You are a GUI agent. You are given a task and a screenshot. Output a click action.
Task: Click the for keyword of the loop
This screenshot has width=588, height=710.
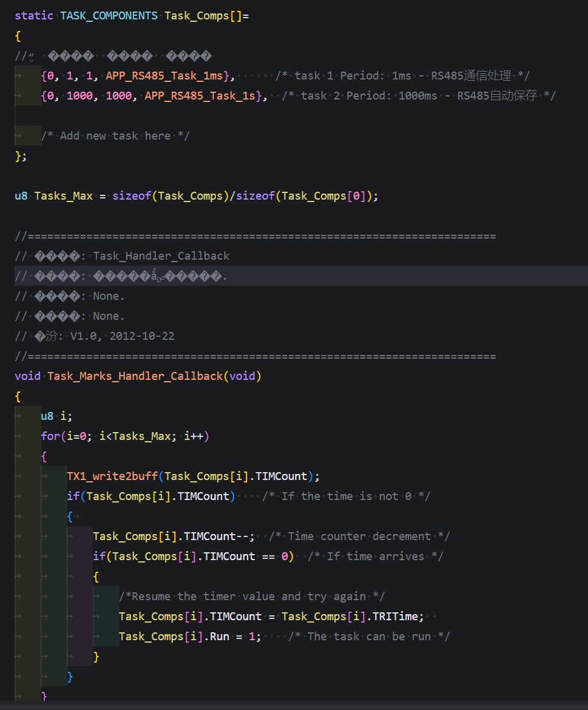[50, 436]
